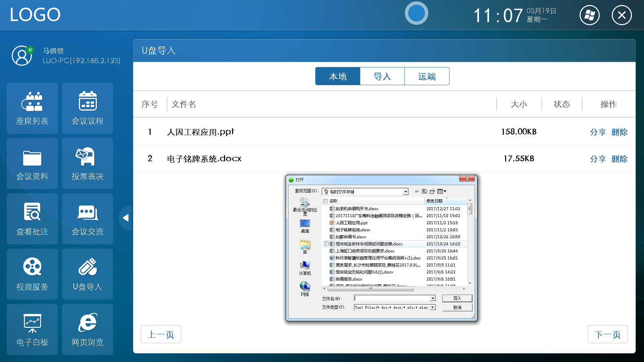Click the Windows desktop button in header

click(x=590, y=15)
